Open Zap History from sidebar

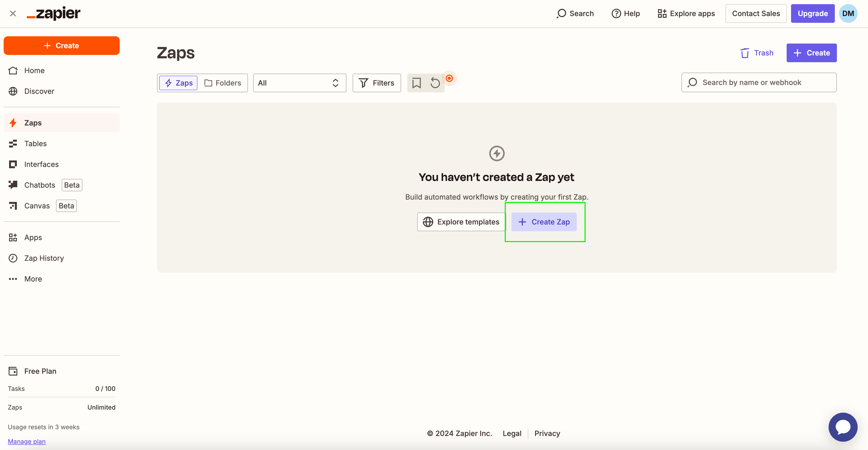point(44,258)
